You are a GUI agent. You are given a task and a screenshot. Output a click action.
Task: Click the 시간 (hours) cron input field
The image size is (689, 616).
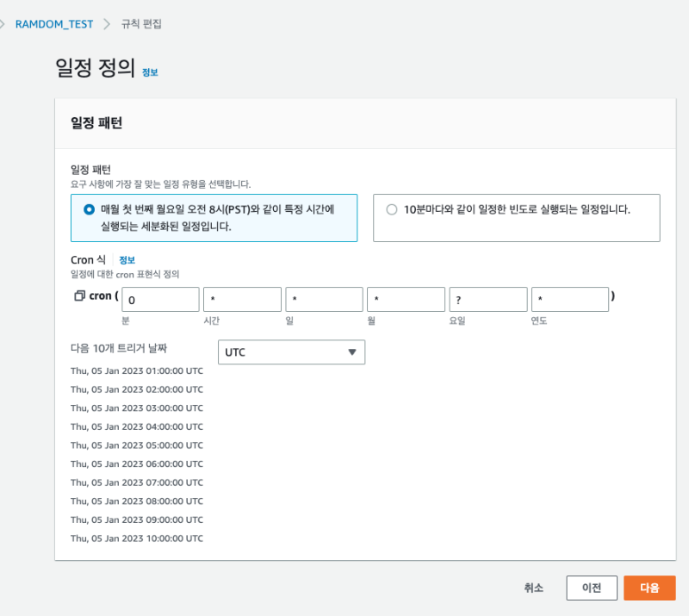tap(242, 299)
